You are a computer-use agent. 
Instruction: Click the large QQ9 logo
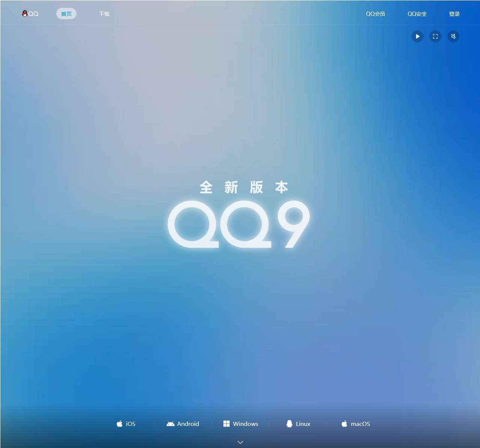239,224
